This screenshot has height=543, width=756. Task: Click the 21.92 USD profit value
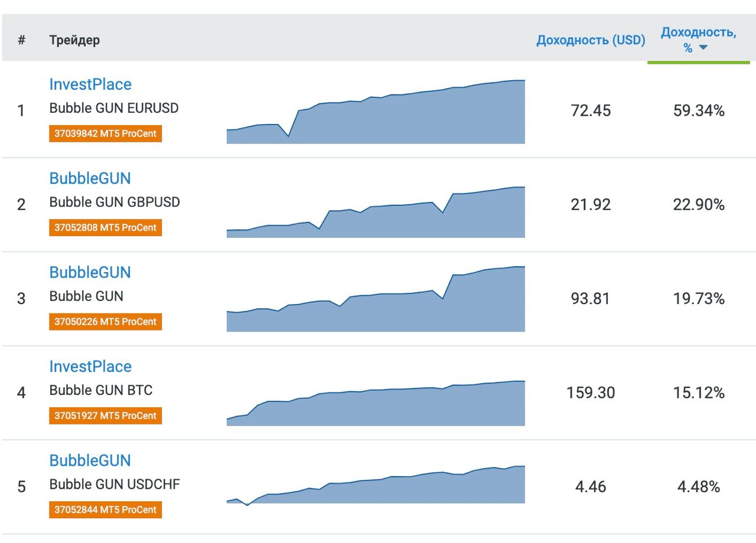pos(591,205)
